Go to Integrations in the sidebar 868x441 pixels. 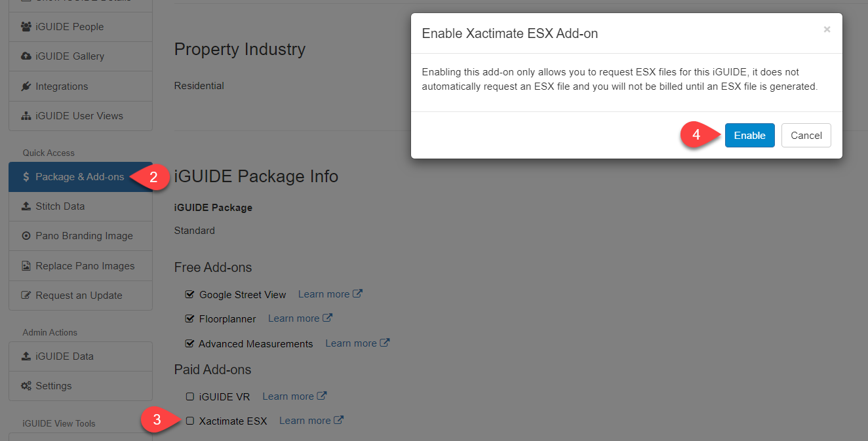81,86
